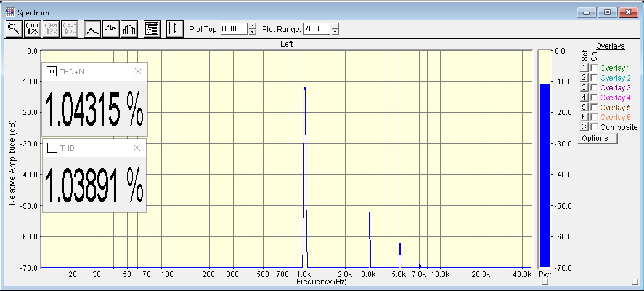The width and height of the screenshot is (644, 291).
Task: Open overlay Options... dialog
Action: pos(598,138)
